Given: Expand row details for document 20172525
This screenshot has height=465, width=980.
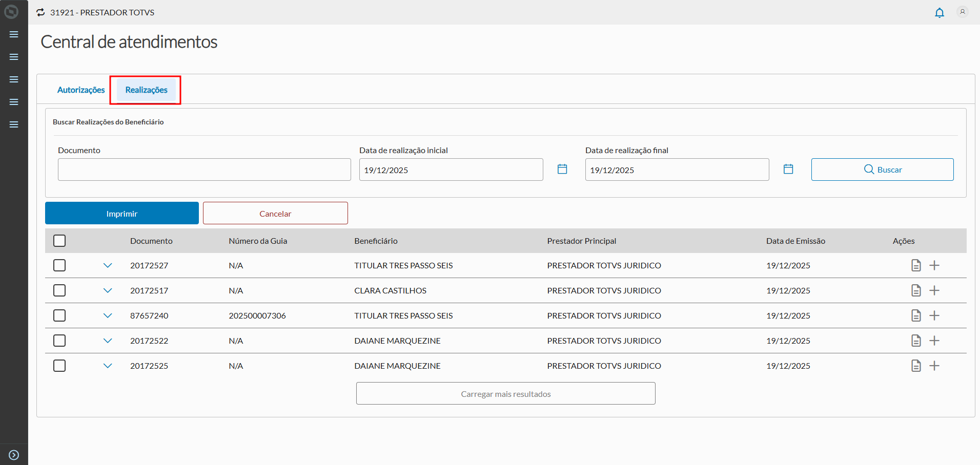Looking at the screenshot, I should [x=108, y=366].
